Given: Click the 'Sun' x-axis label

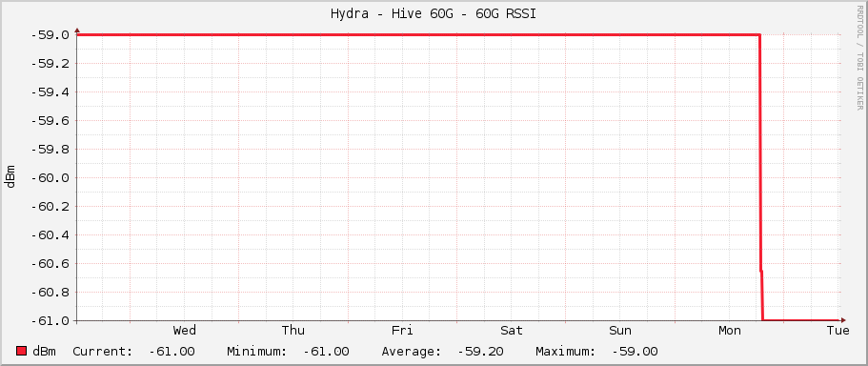Looking at the screenshot, I should (x=620, y=331).
